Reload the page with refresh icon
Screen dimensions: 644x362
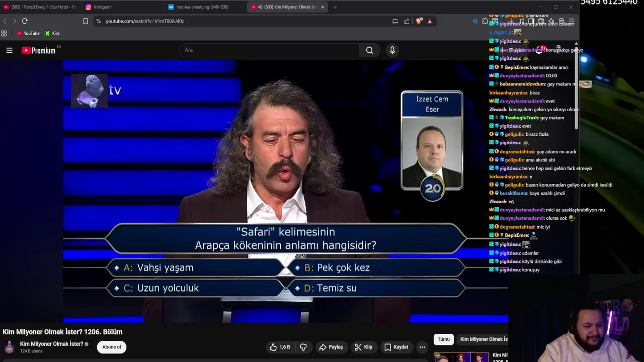(x=25, y=21)
